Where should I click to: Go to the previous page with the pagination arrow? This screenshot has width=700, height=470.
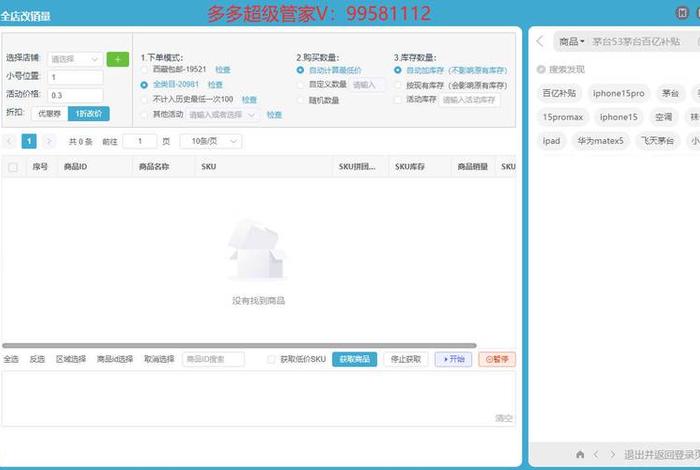10,142
